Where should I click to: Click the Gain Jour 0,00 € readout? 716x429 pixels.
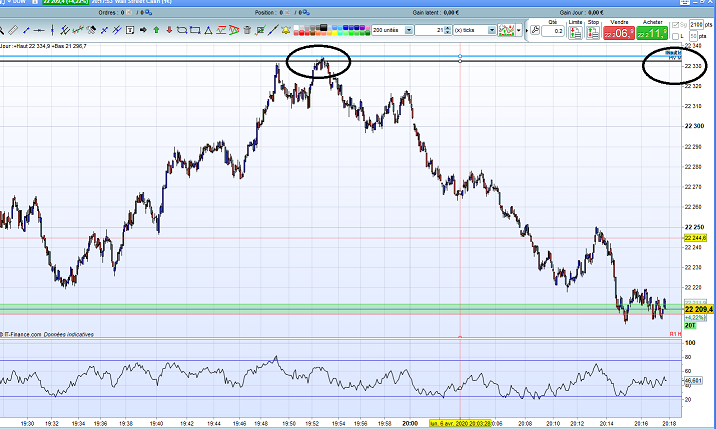(x=581, y=13)
